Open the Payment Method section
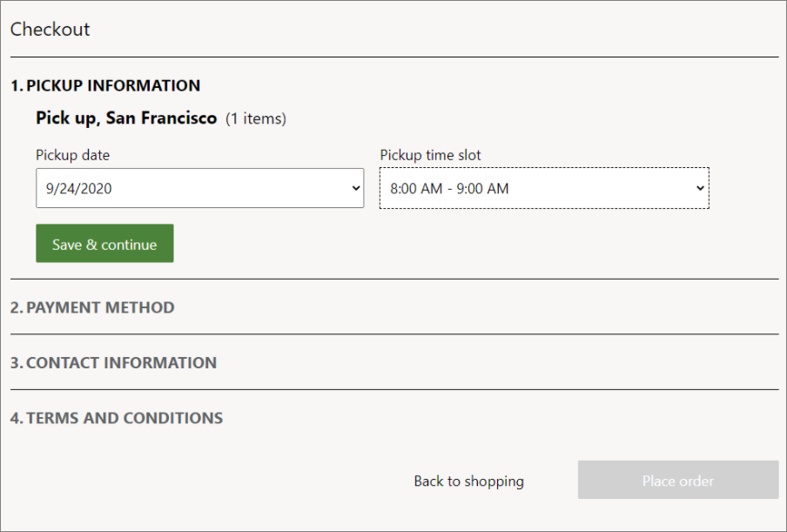 point(92,307)
